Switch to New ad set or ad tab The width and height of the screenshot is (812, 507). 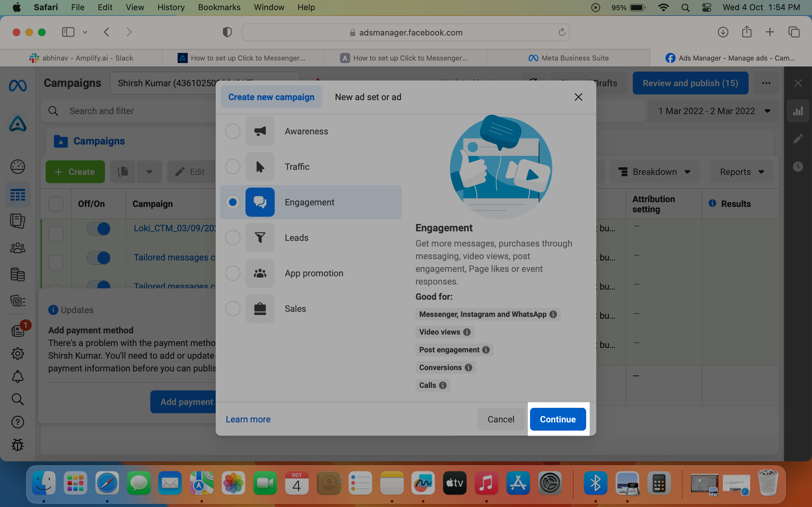[x=368, y=97]
